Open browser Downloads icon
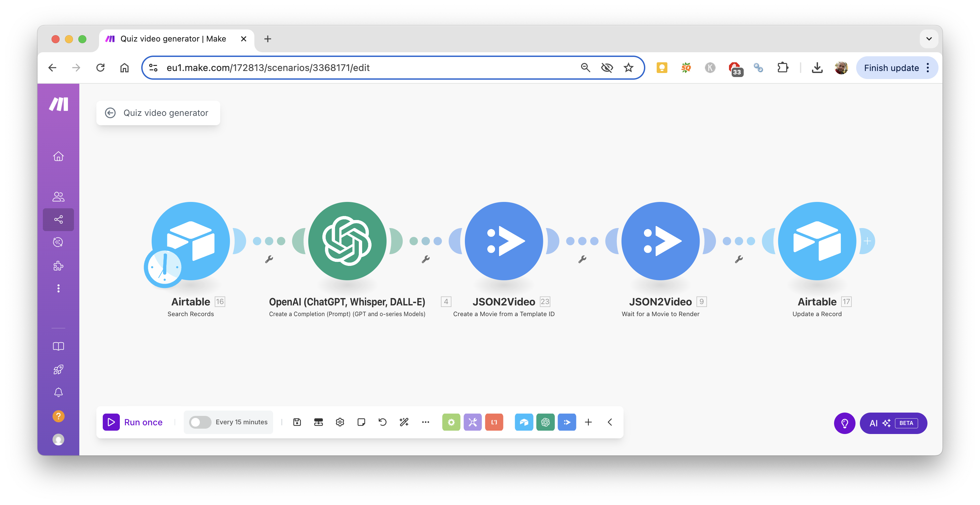The image size is (980, 505). point(817,68)
